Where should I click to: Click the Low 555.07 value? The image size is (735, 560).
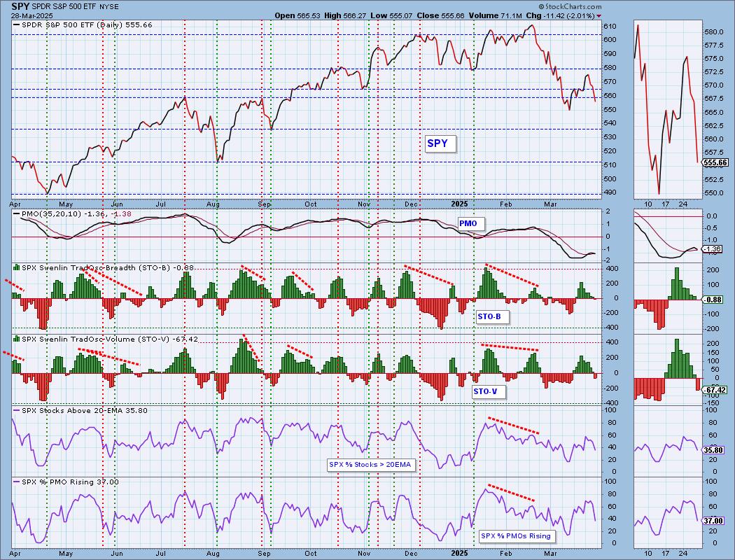click(391, 15)
